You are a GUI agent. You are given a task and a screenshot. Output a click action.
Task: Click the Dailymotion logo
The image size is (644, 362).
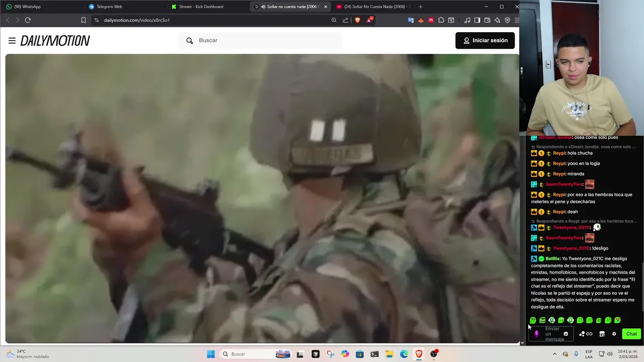[x=55, y=41]
